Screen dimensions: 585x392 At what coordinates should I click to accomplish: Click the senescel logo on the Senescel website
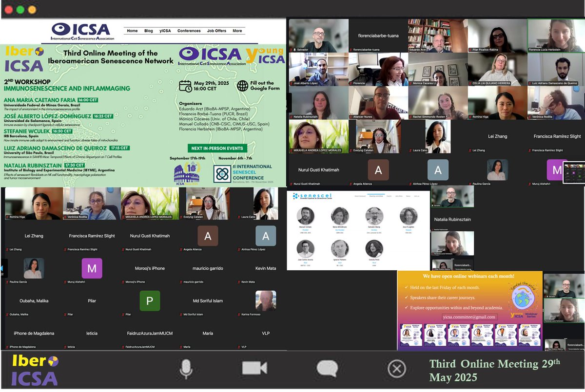point(312,196)
